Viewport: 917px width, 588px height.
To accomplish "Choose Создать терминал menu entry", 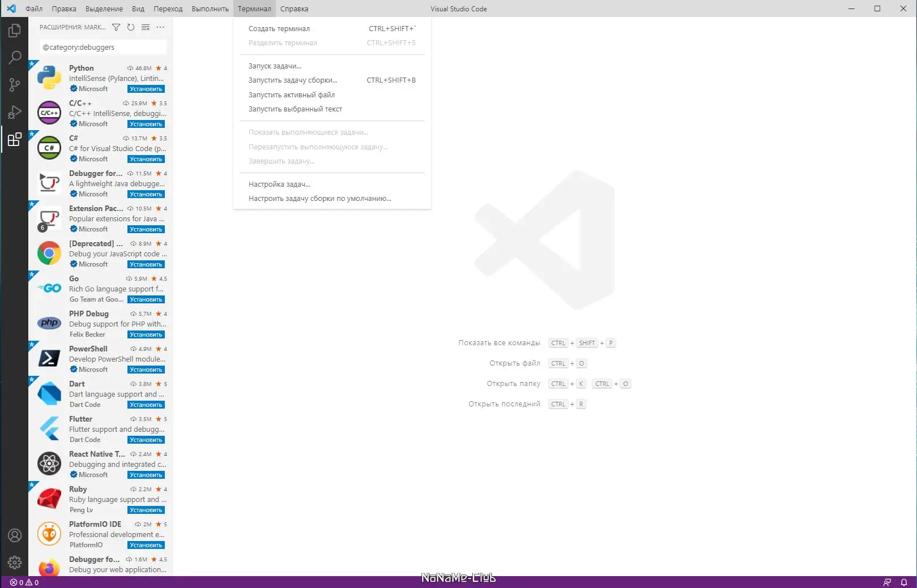I will click(x=332, y=28).
